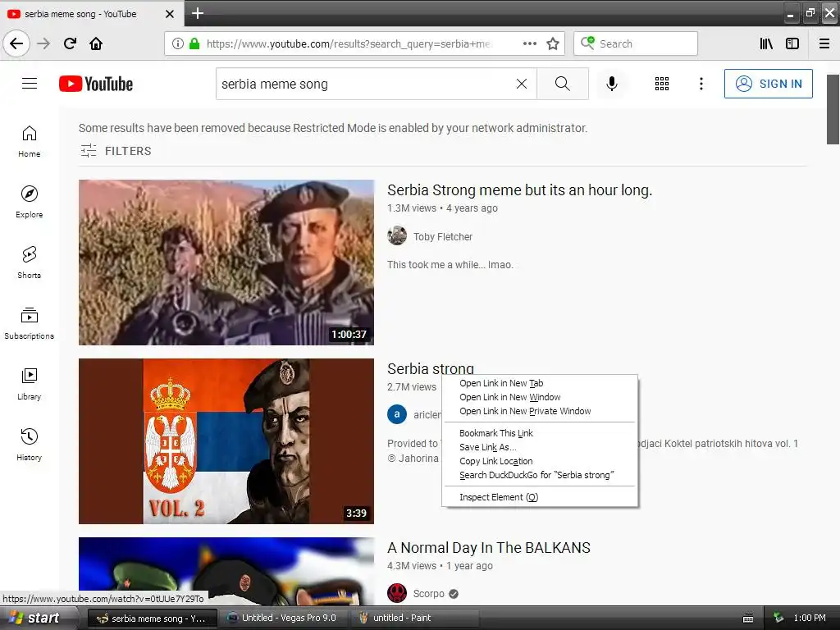Switch to untitled - Paint taskbar item

pos(415,618)
